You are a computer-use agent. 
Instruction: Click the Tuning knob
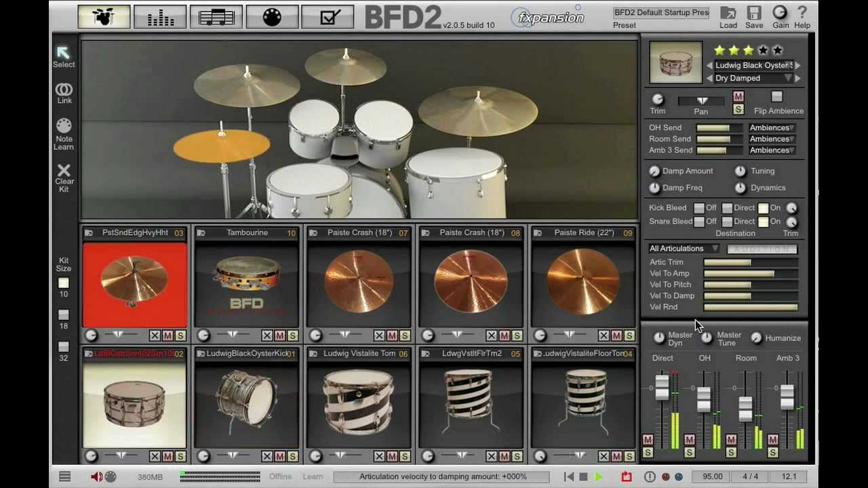[741, 171]
